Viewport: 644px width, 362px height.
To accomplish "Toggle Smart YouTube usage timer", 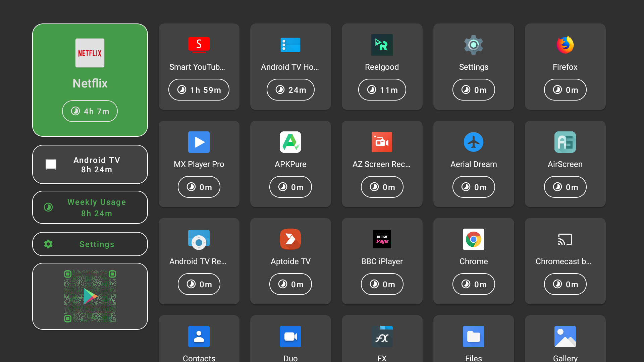I will [x=199, y=89].
